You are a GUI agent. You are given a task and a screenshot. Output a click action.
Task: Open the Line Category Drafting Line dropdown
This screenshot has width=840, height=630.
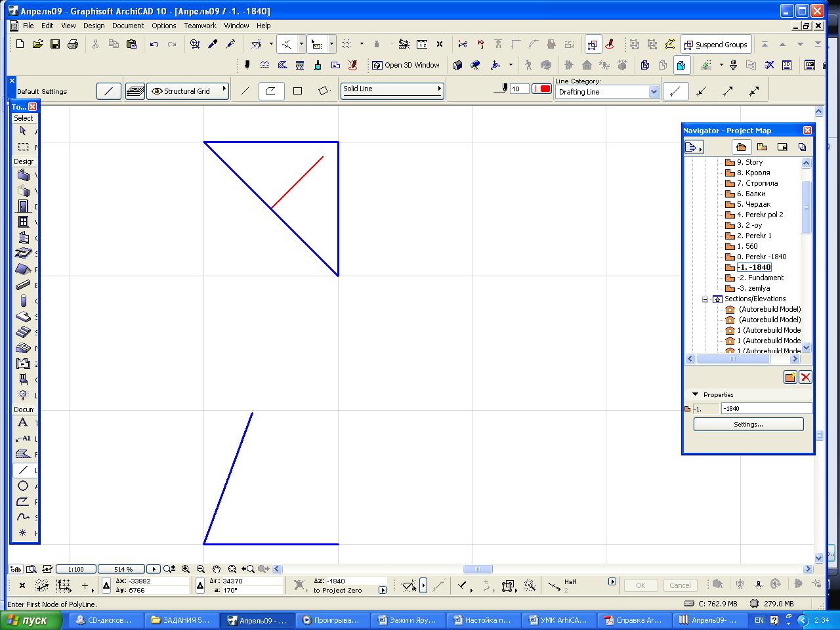click(607, 92)
